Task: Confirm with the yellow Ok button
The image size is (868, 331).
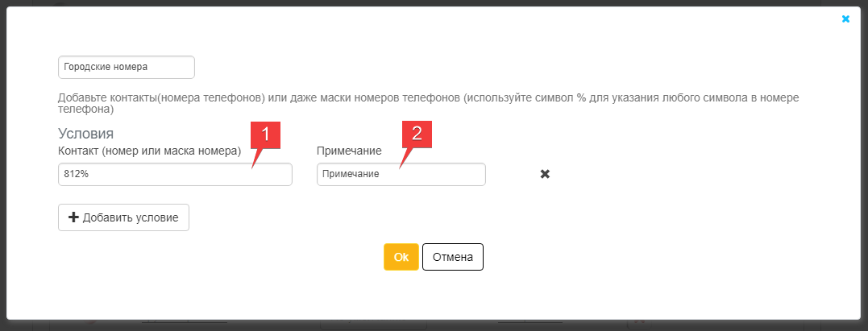Action: [401, 257]
